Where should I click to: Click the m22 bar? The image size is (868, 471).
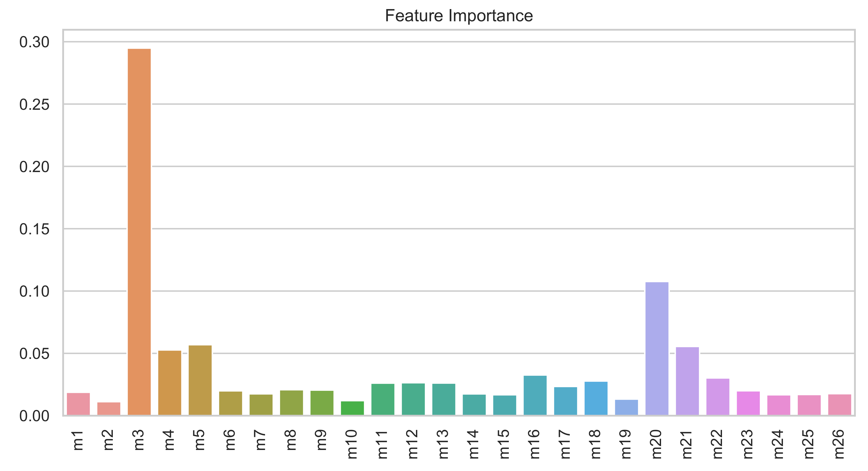click(x=718, y=397)
